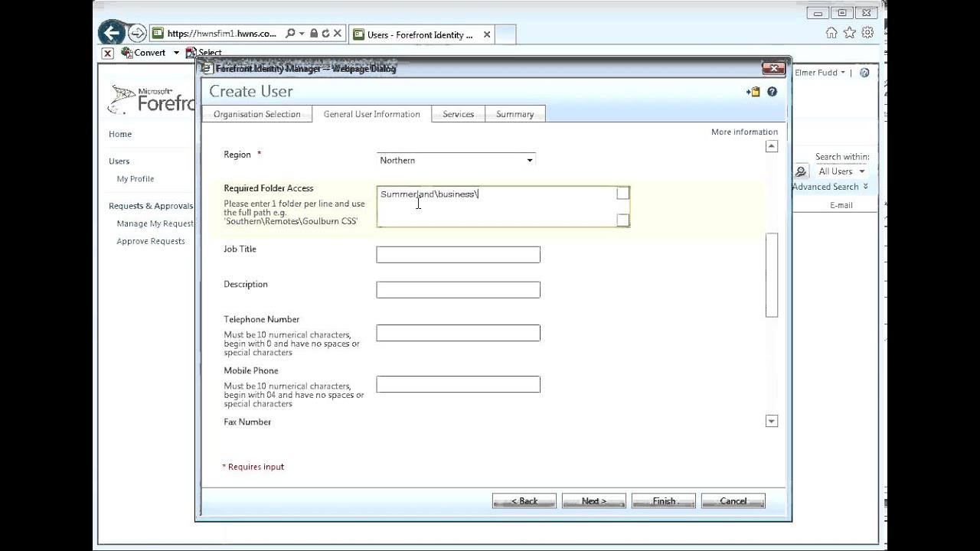The width and height of the screenshot is (980, 551).
Task: Click the Back button
Action: (x=524, y=501)
